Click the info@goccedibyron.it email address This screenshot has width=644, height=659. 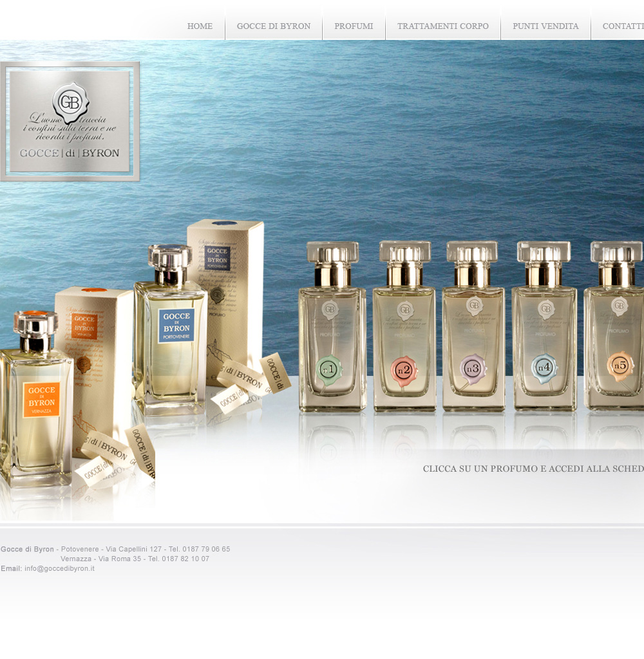pyautogui.click(x=59, y=569)
